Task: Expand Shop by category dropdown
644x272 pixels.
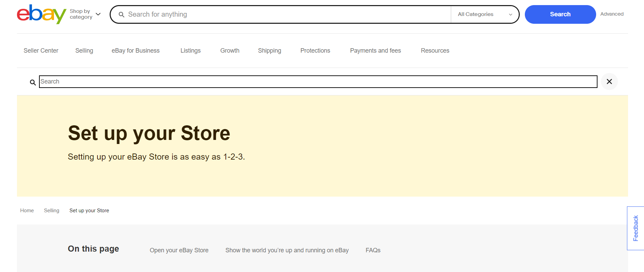Action: click(85, 14)
